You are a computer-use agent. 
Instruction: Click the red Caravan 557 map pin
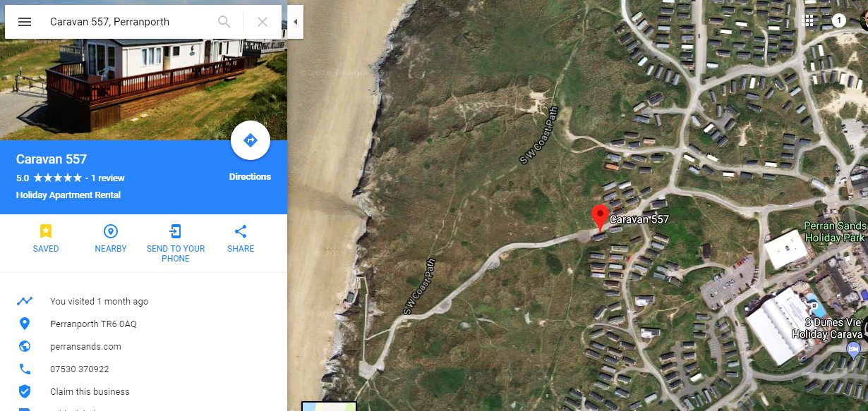[600, 218]
